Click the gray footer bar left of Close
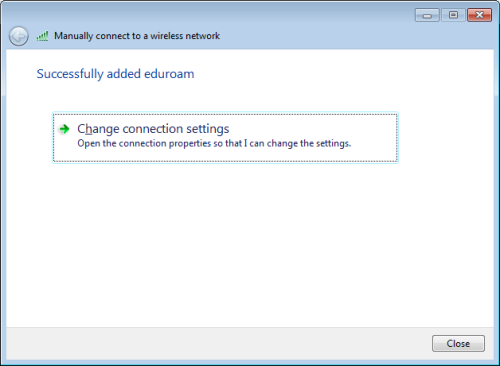This screenshot has width=500, height=366. pyautogui.click(x=217, y=343)
